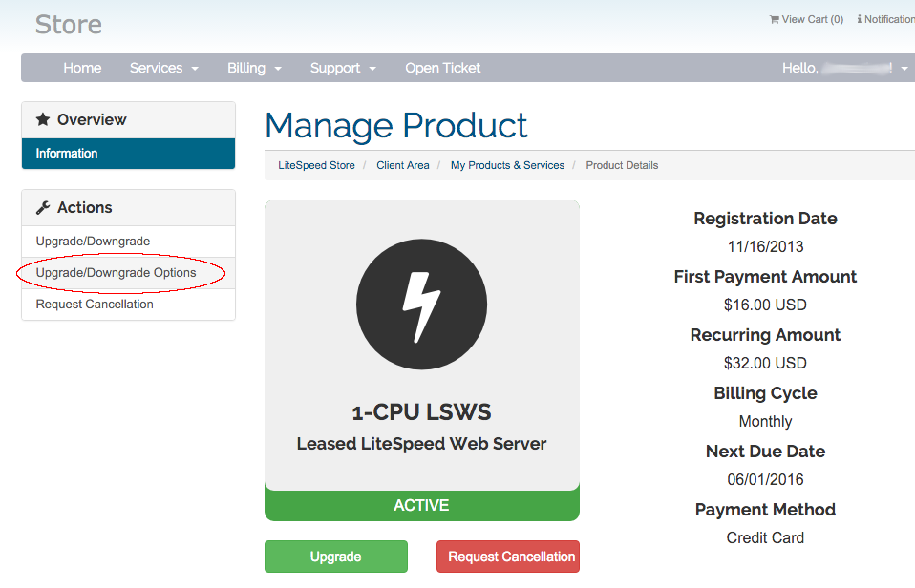Click the lightning bolt product logo
Viewport: 915px width, 588px height.
[x=421, y=304]
